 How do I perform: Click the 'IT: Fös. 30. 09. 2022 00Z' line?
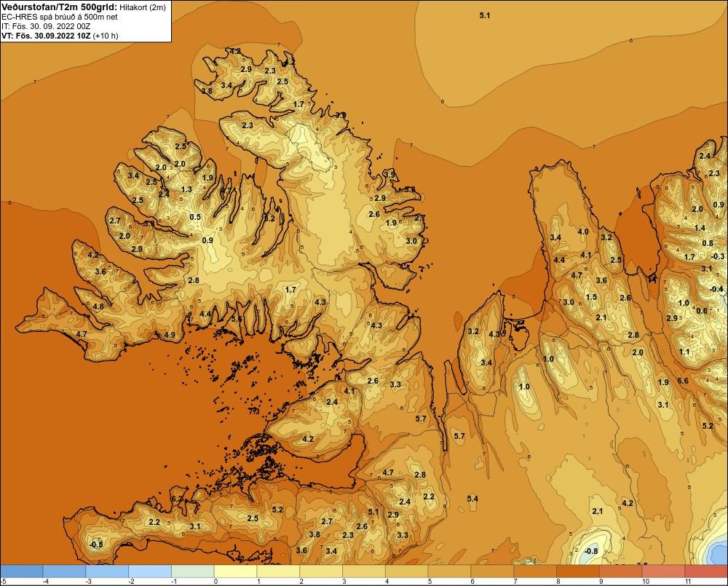pyautogui.click(x=46, y=26)
